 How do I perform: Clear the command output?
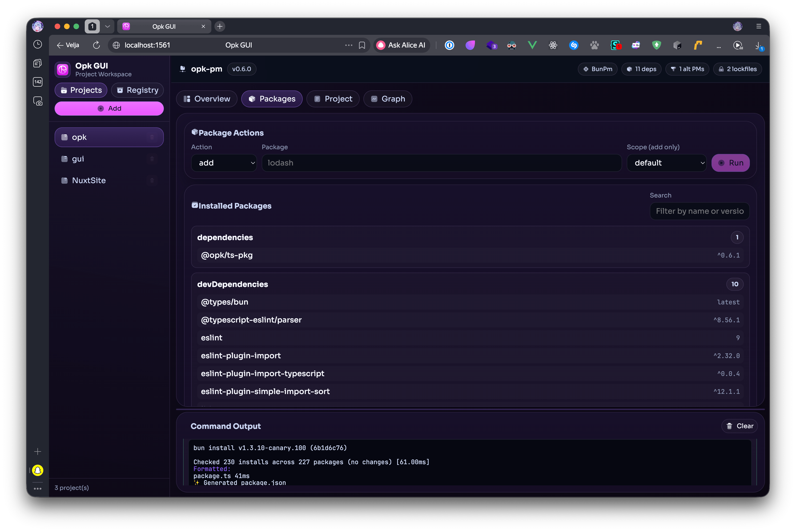pos(740,426)
